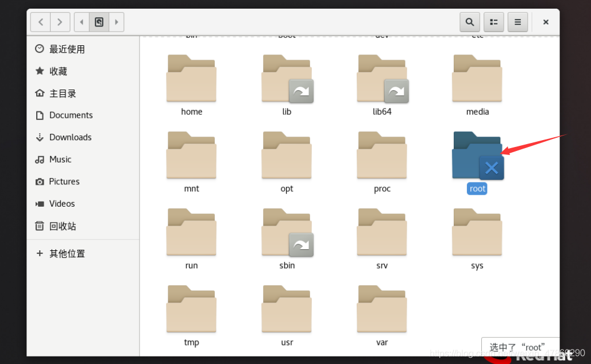Select the opt folder icon
591x364 pixels.
[287, 155]
